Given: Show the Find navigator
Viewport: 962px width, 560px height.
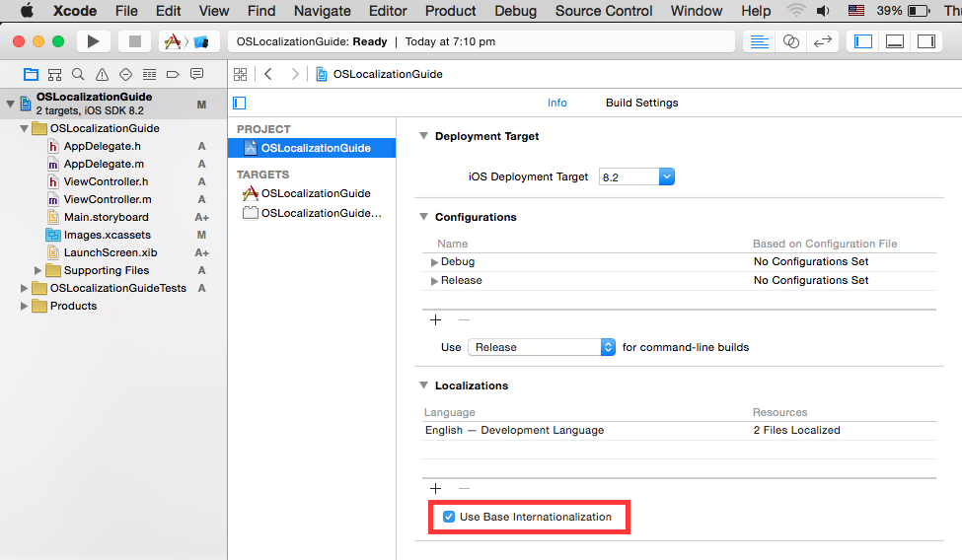Looking at the screenshot, I should click(78, 74).
